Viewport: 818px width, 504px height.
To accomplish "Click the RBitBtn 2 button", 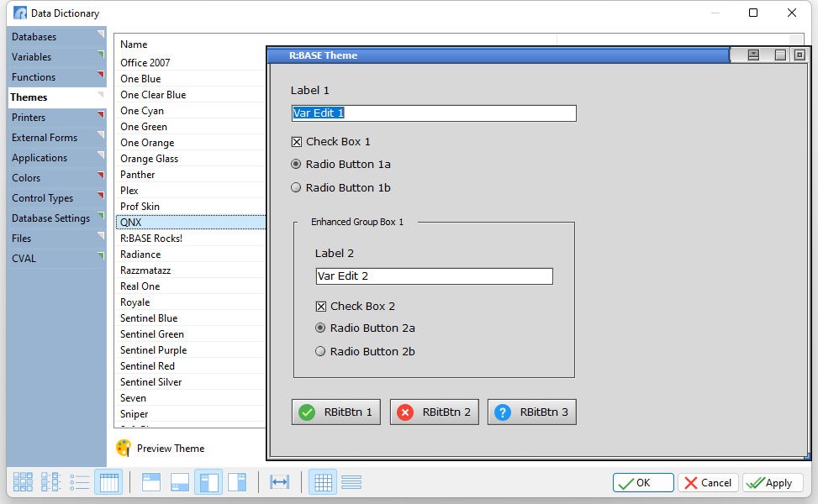I will [x=434, y=412].
